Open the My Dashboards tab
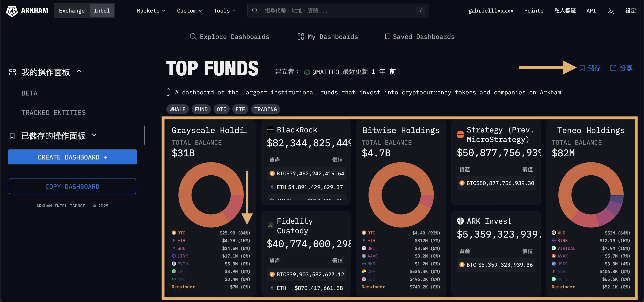 [x=328, y=37]
